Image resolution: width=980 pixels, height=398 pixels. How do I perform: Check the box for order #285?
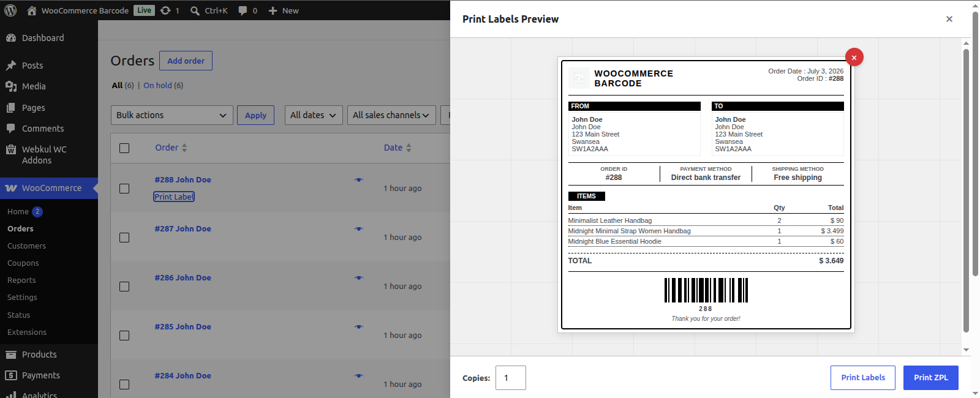click(x=124, y=336)
